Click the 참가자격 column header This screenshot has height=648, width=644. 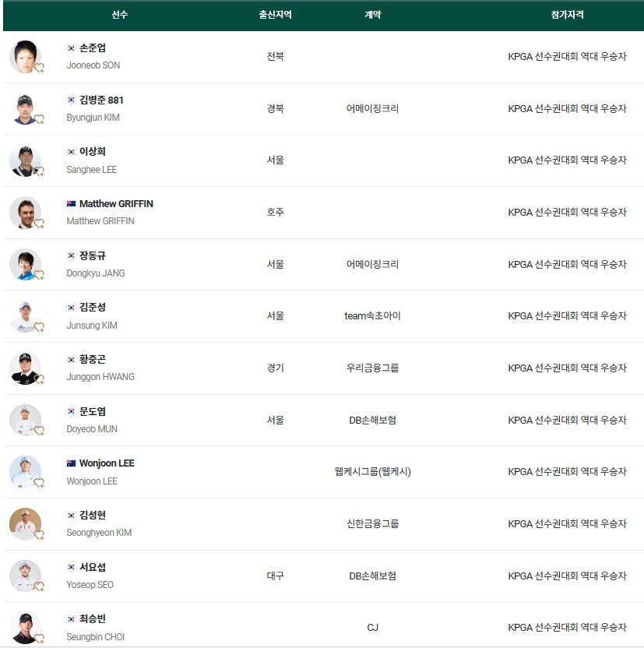click(567, 15)
